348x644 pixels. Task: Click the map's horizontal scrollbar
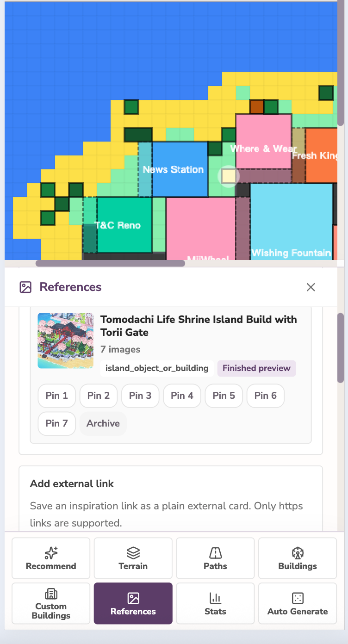[x=110, y=263]
